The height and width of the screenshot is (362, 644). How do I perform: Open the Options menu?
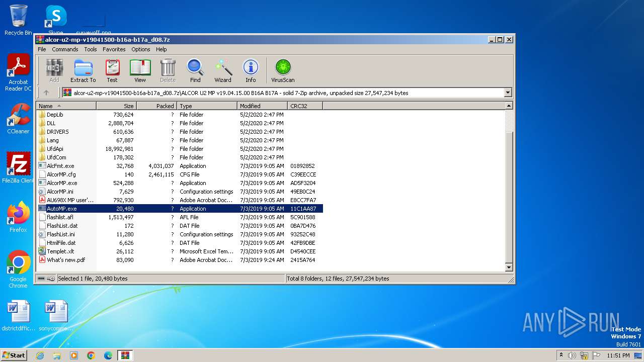tap(141, 49)
